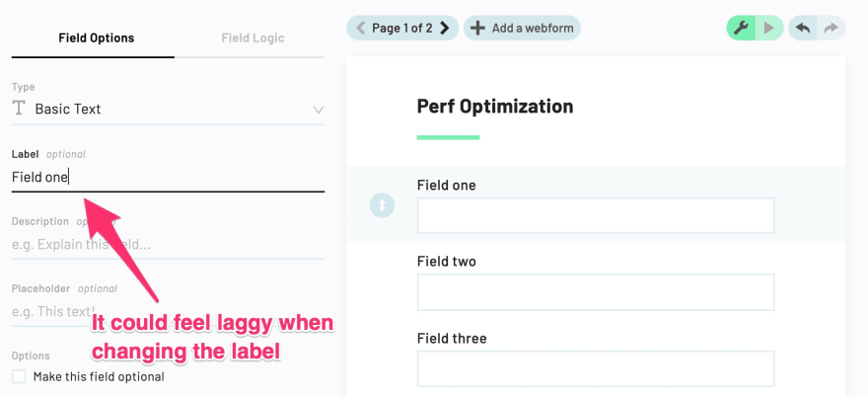Screen dimensions: 868x397
Task: Switch to the Field Logic tab
Action: [x=253, y=39]
